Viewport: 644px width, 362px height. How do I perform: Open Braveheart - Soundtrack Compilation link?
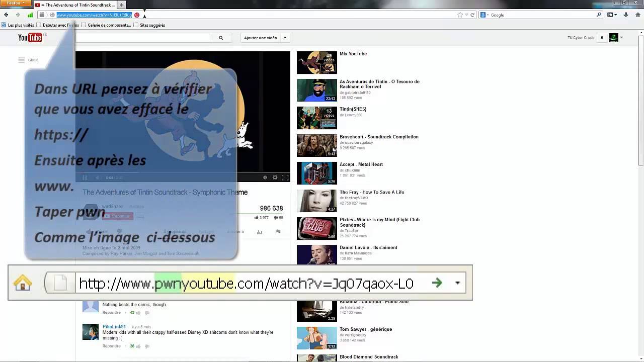coord(379,137)
